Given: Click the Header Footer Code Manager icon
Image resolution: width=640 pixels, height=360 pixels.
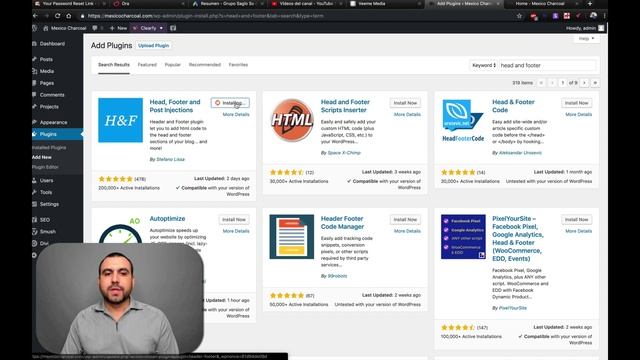Looking at the screenshot, I should (x=292, y=237).
